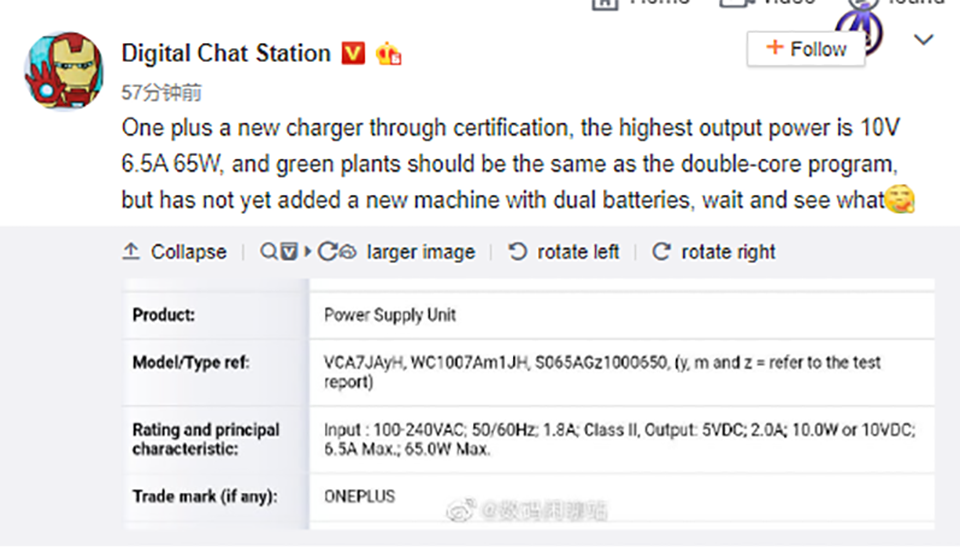Click the magnifier search icon
This screenshot has height=557, width=960.
(268, 252)
